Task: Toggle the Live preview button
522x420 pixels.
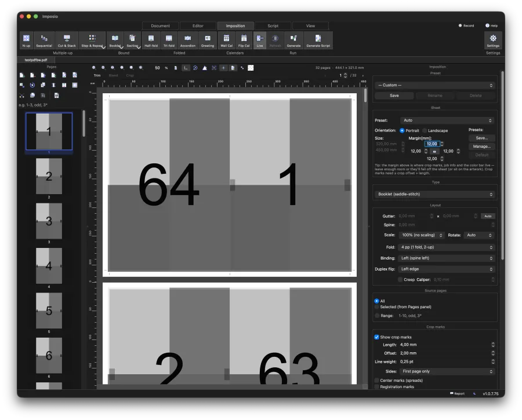Action: (x=260, y=41)
